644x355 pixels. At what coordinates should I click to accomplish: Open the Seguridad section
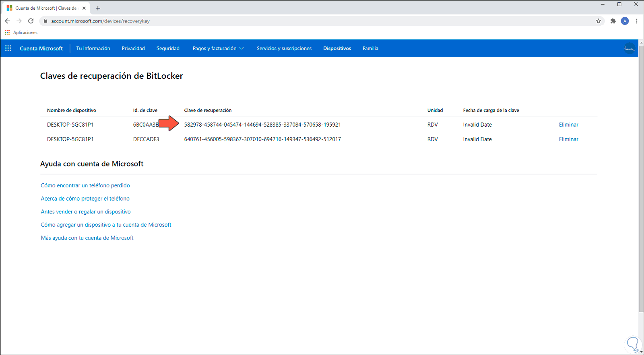pos(168,48)
